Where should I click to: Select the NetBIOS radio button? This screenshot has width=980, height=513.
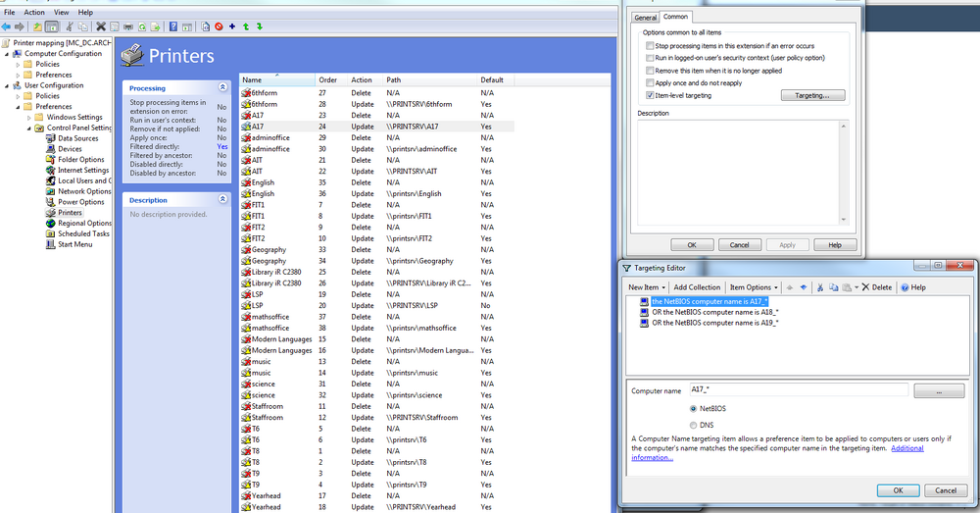[693, 408]
